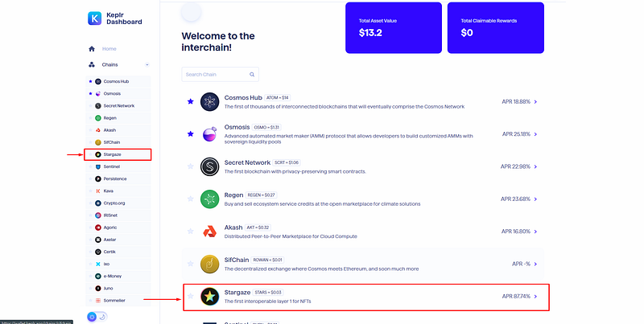Go to Home in sidebar

pyautogui.click(x=109, y=49)
